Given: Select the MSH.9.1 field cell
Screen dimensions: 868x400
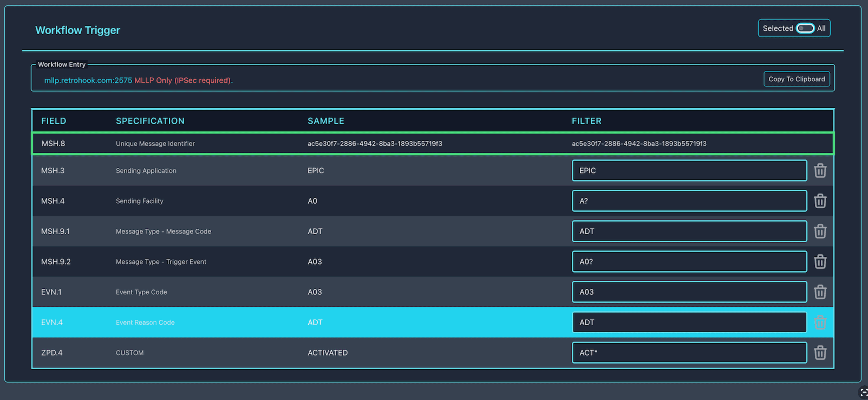Looking at the screenshot, I should click(55, 231).
